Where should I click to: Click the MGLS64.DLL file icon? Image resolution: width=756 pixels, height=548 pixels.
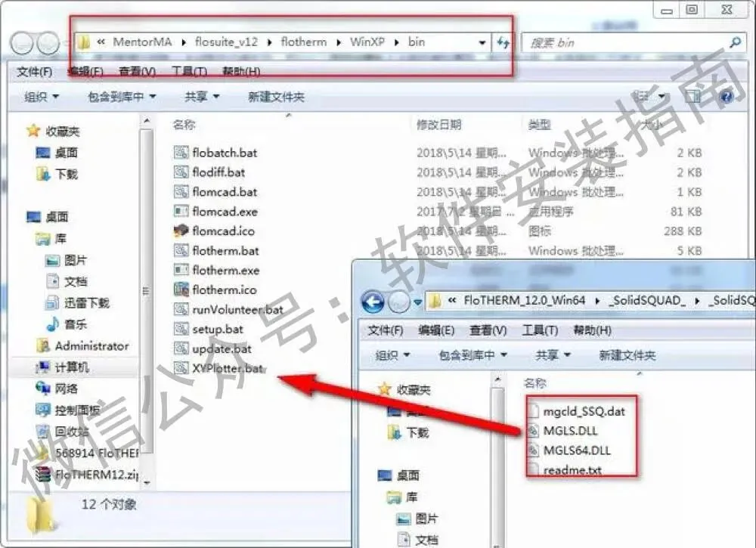533,450
